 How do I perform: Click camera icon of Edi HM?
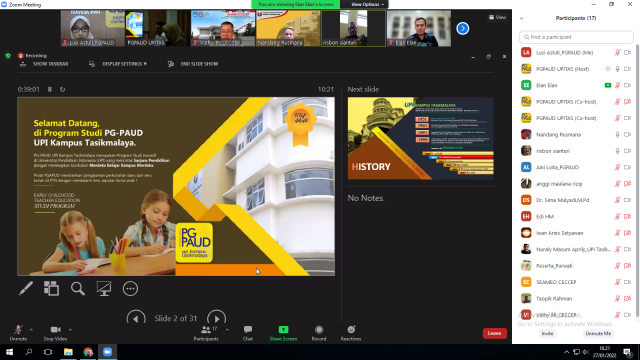click(x=628, y=216)
